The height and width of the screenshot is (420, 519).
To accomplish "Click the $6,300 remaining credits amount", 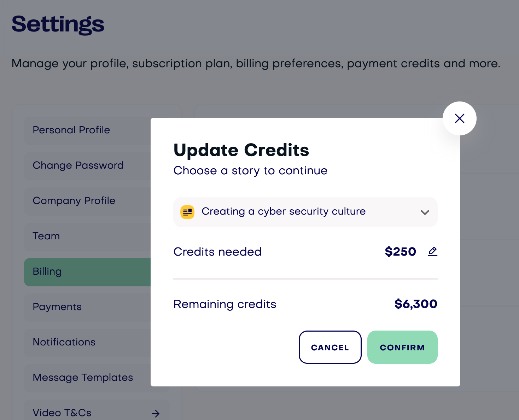I will (x=416, y=304).
